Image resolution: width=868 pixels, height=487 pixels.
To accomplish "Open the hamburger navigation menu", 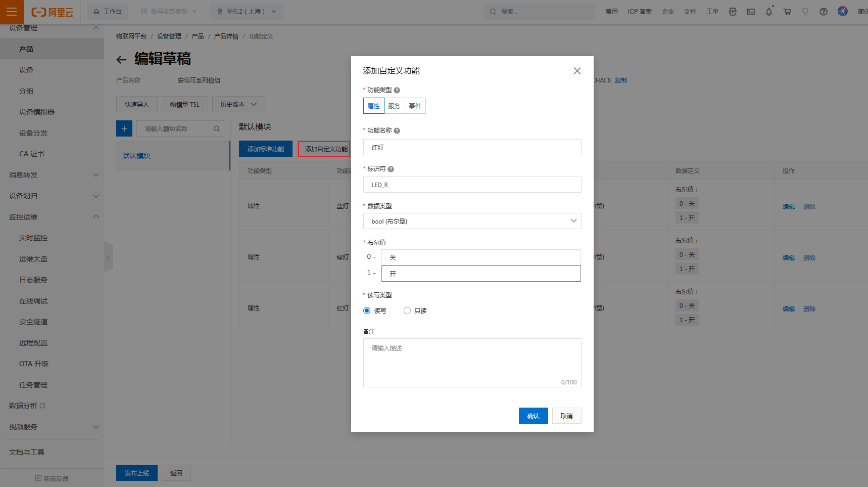I will coord(12,12).
